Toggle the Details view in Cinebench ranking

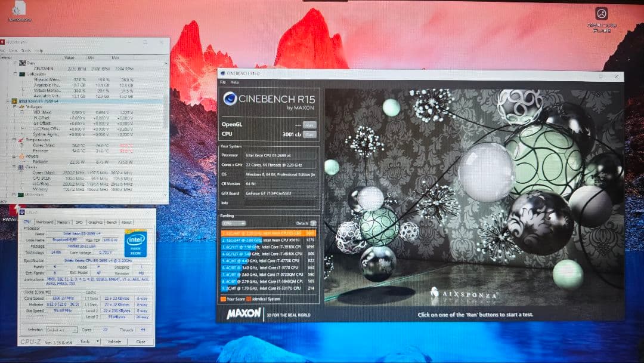click(x=313, y=223)
